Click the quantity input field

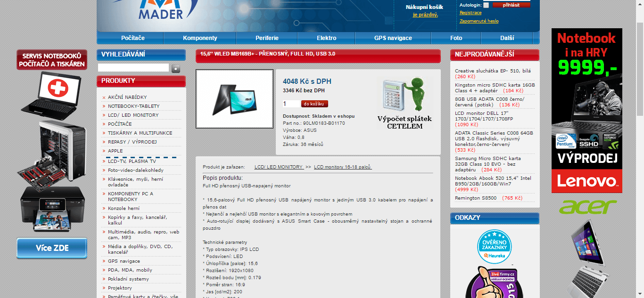290,104
